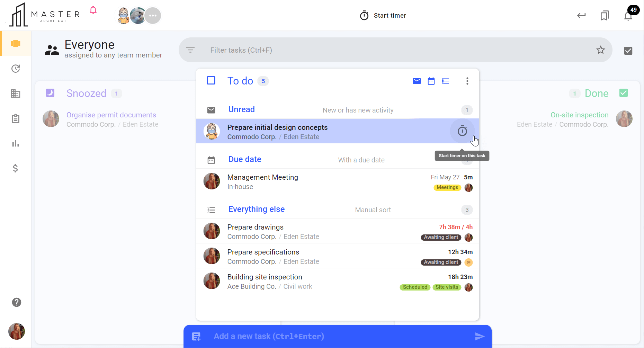Open the user profile avatar at sidebar bottom
This screenshot has width=644, height=348.
17,331
